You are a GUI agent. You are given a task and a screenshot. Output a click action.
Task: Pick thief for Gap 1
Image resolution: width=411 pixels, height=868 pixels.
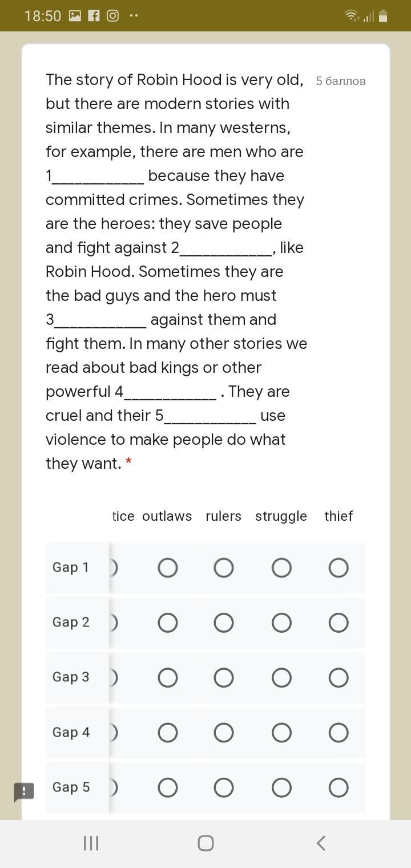pos(339,568)
